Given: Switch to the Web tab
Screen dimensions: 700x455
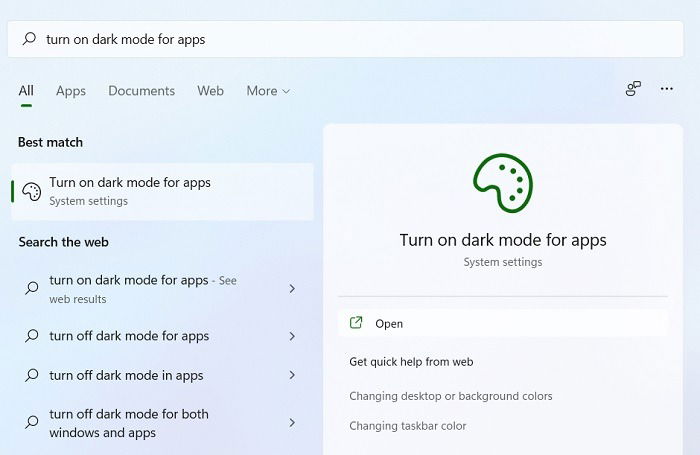Looking at the screenshot, I should tap(210, 91).
